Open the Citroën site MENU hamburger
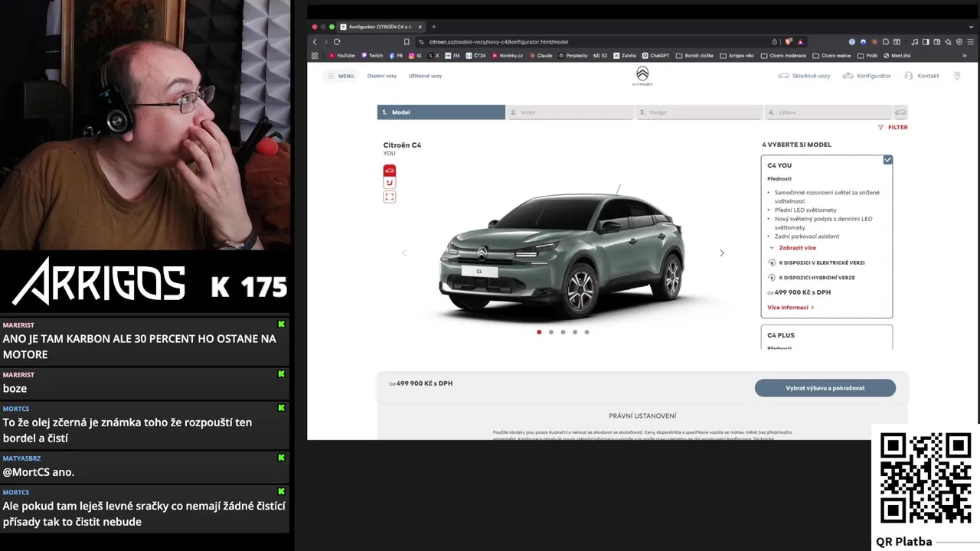 tap(341, 76)
